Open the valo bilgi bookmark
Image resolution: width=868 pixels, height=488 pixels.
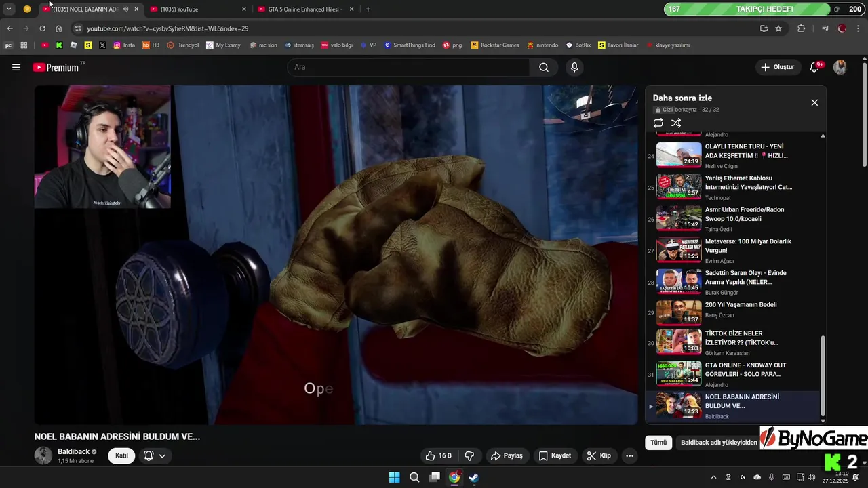coord(337,45)
